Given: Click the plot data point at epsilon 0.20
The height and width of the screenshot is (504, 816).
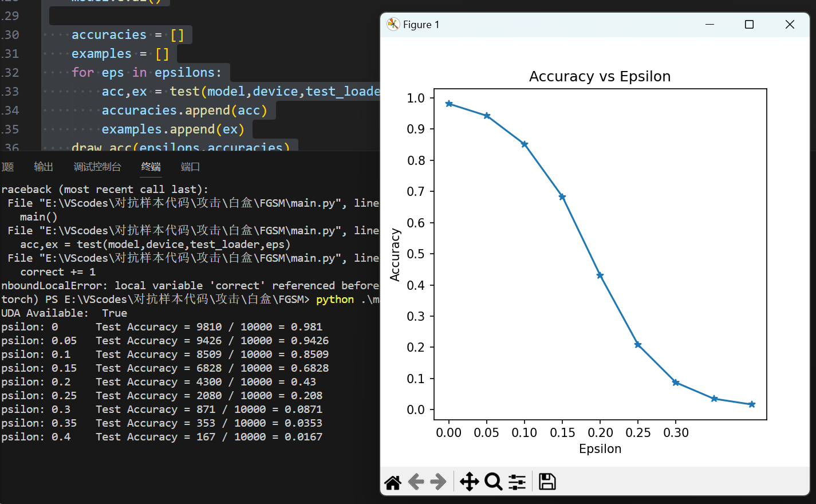Looking at the screenshot, I should [x=600, y=275].
